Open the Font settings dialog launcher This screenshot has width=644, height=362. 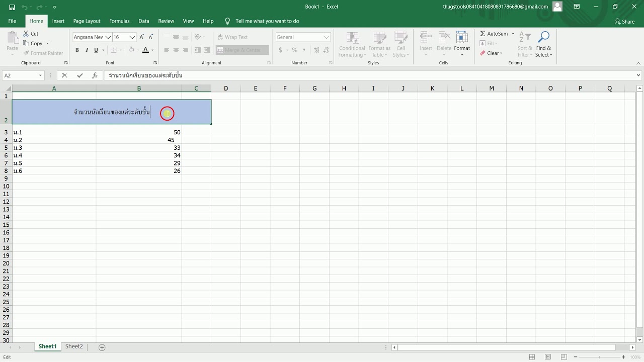click(155, 63)
